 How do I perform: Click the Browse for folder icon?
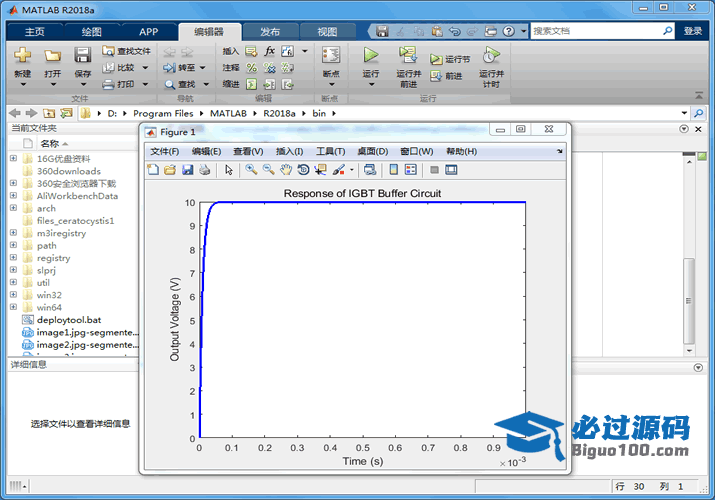[x=66, y=113]
